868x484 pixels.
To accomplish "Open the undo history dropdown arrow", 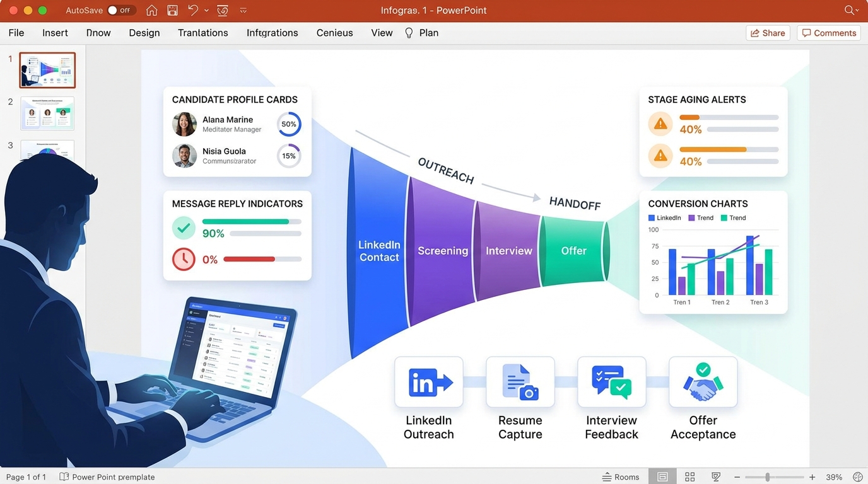I will pyautogui.click(x=206, y=11).
